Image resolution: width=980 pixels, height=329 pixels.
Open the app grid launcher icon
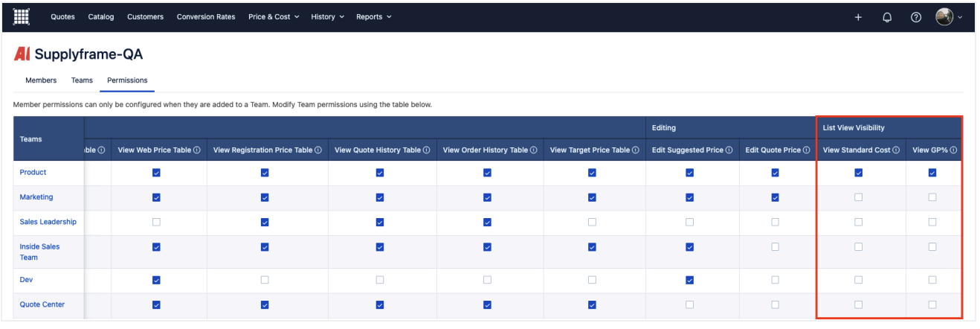pyautogui.click(x=22, y=16)
